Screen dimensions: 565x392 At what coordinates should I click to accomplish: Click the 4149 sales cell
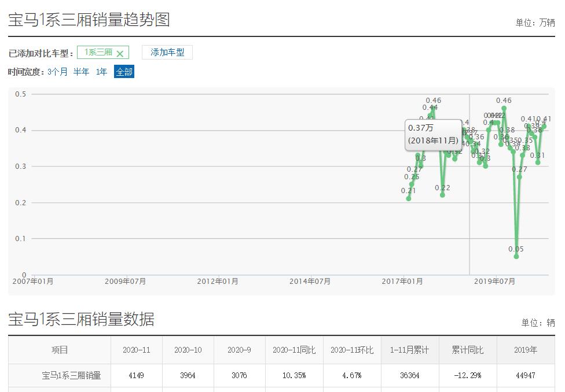pyautogui.click(x=136, y=375)
